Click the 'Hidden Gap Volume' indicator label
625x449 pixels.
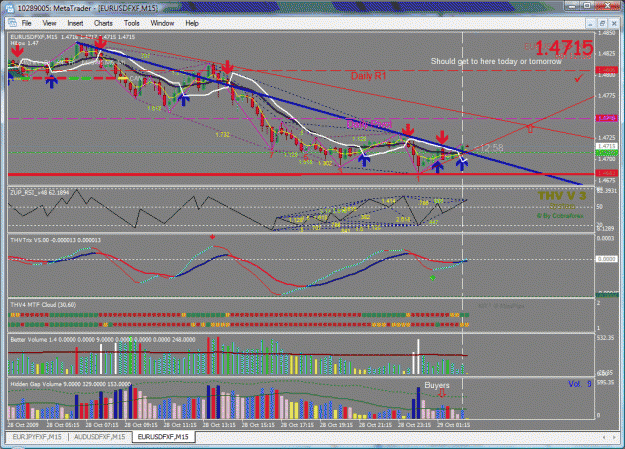pyautogui.click(x=70, y=384)
